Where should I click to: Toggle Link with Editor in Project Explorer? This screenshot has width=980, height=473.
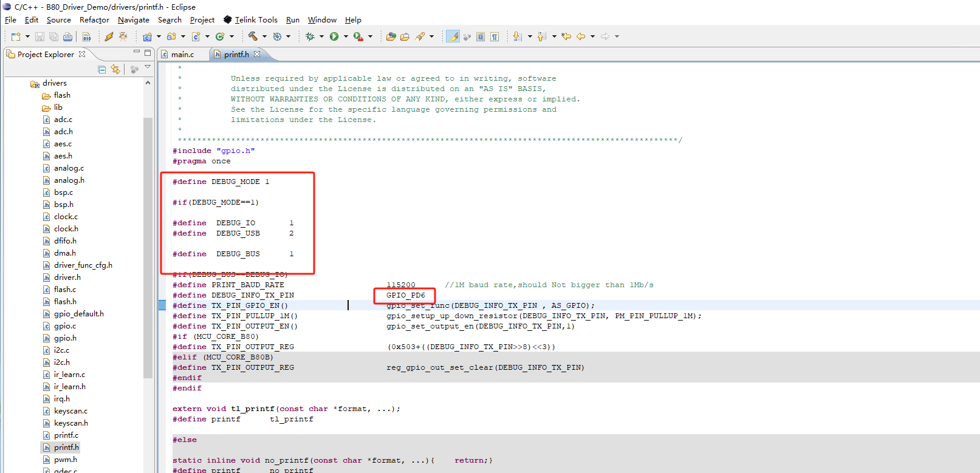115,69
